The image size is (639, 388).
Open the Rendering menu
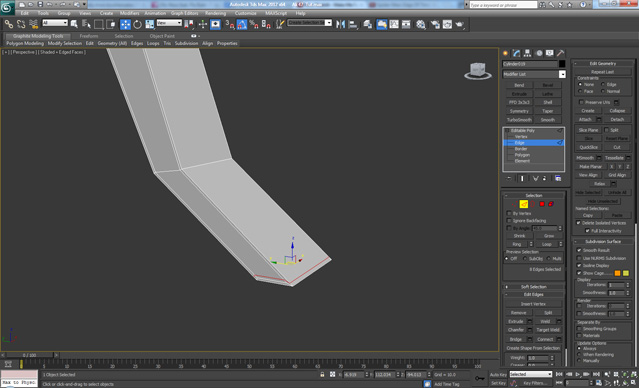point(216,13)
